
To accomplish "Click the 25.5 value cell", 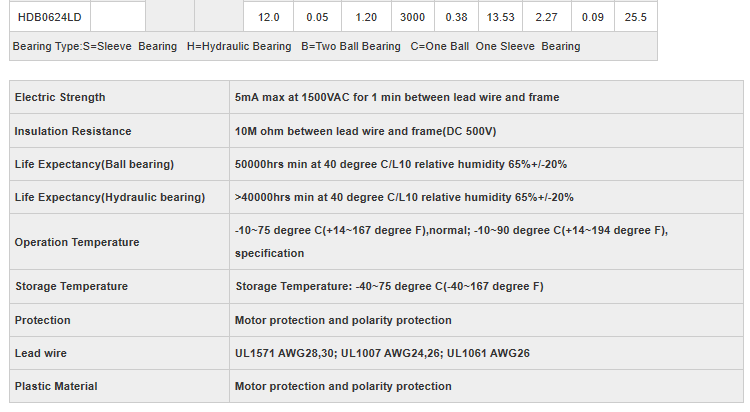I will tap(635, 17).
